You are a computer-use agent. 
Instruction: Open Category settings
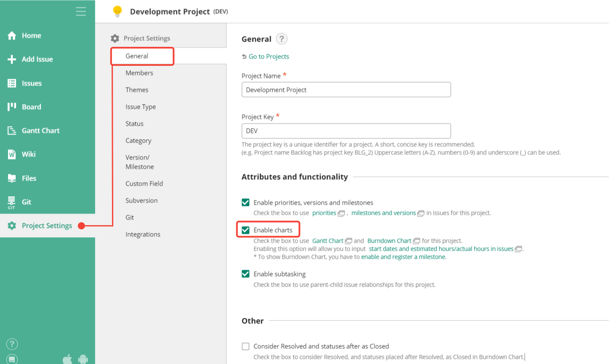pyautogui.click(x=138, y=141)
